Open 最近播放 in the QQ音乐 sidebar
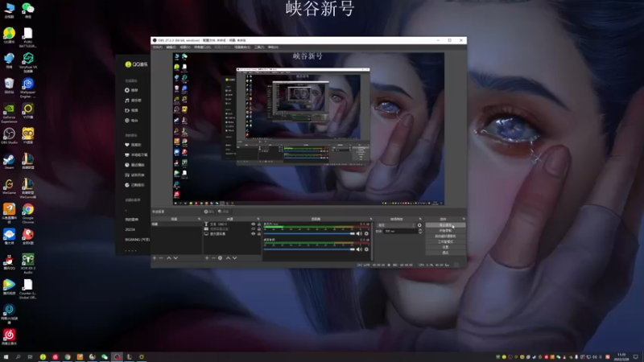 134,165
